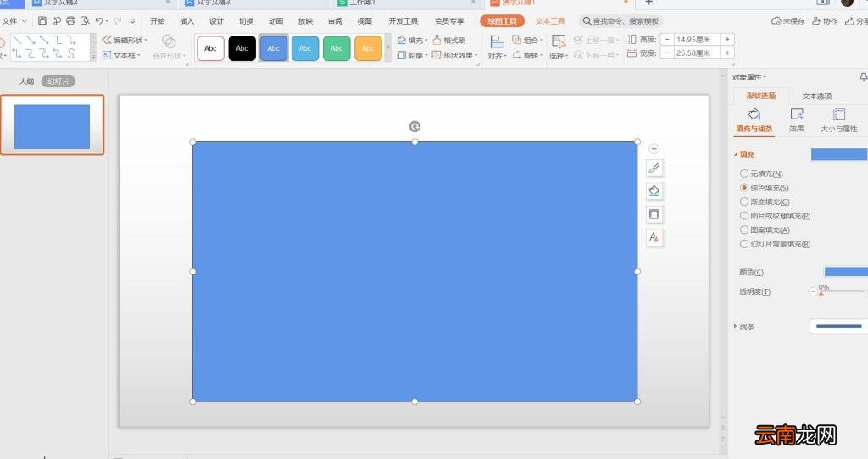Open the Text Box (文本框) dropdown

click(121, 55)
